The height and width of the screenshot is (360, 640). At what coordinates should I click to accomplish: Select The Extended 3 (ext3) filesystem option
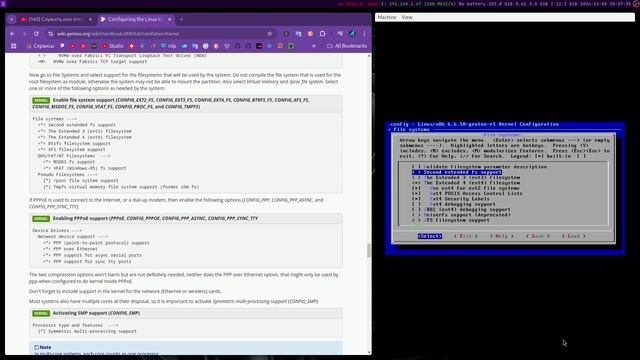click(466, 178)
